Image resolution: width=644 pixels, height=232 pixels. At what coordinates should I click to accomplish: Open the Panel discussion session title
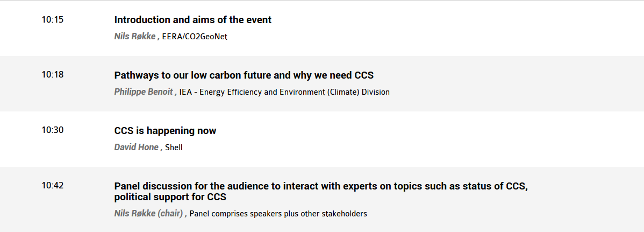[321, 191]
